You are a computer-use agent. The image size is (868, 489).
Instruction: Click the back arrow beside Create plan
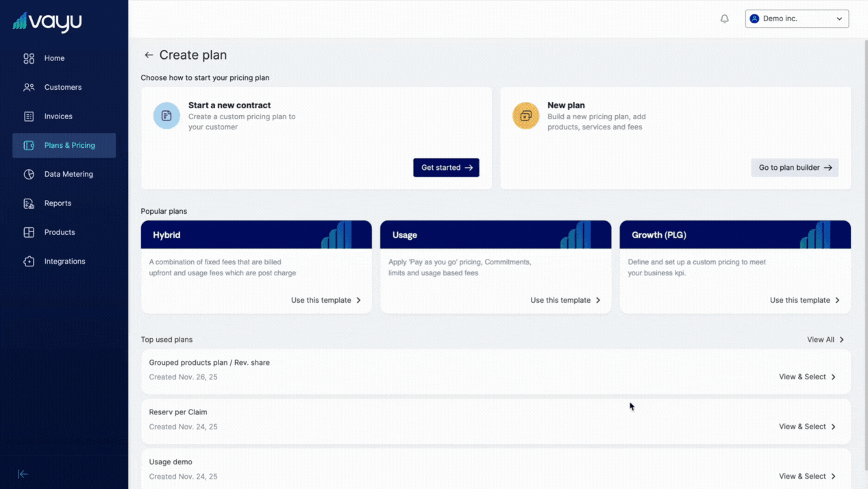pyautogui.click(x=149, y=55)
